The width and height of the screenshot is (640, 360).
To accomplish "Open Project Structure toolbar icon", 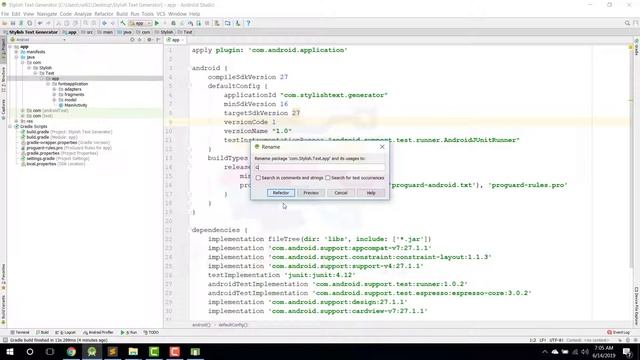I will [227, 23].
